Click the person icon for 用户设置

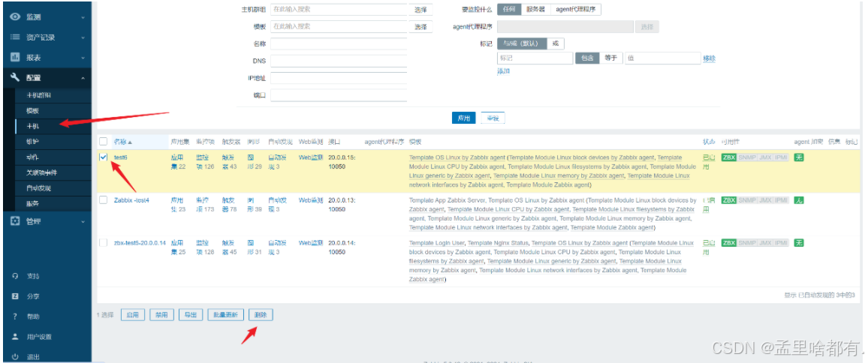[16, 337]
